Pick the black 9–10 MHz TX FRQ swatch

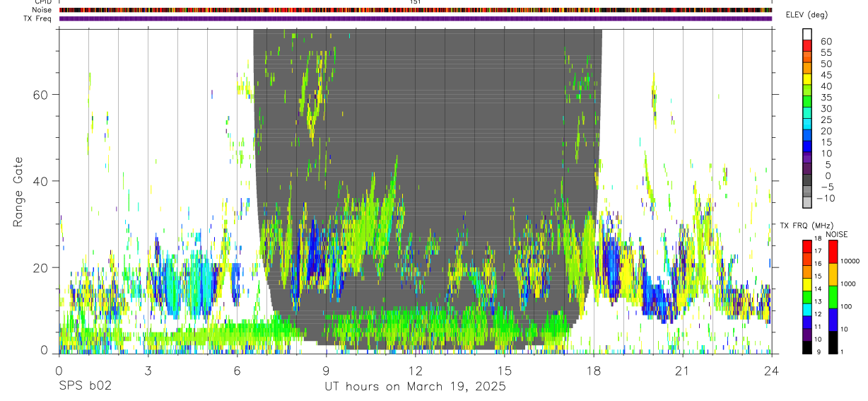807,347
